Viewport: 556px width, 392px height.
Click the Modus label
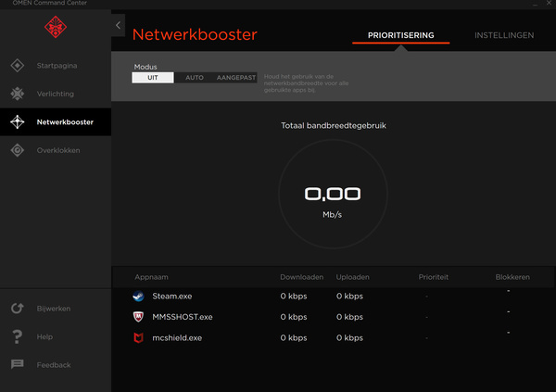145,67
